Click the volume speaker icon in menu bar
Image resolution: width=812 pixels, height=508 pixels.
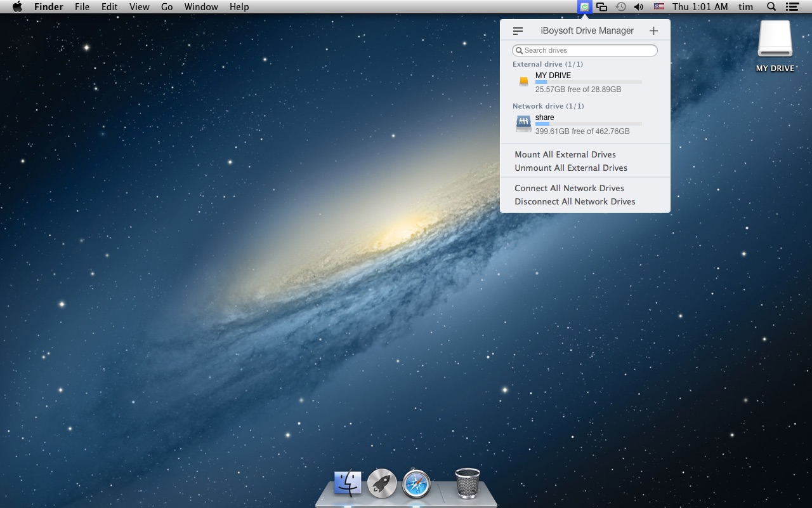[639, 7]
